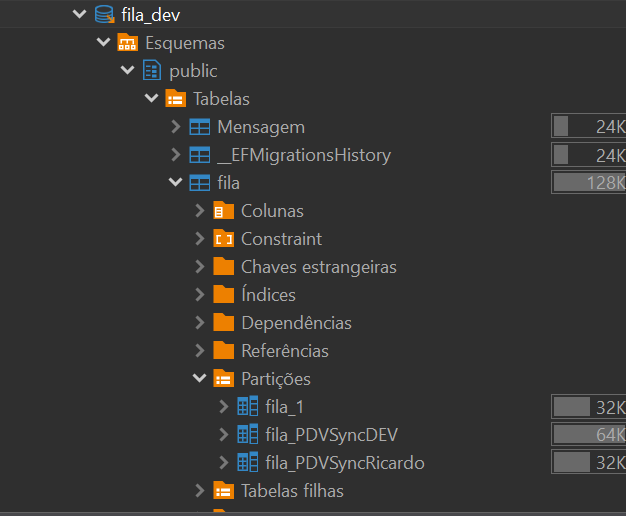The image size is (626, 516).
Task: Click the fila_1 partition table icon
Action: (x=247, y=407)
